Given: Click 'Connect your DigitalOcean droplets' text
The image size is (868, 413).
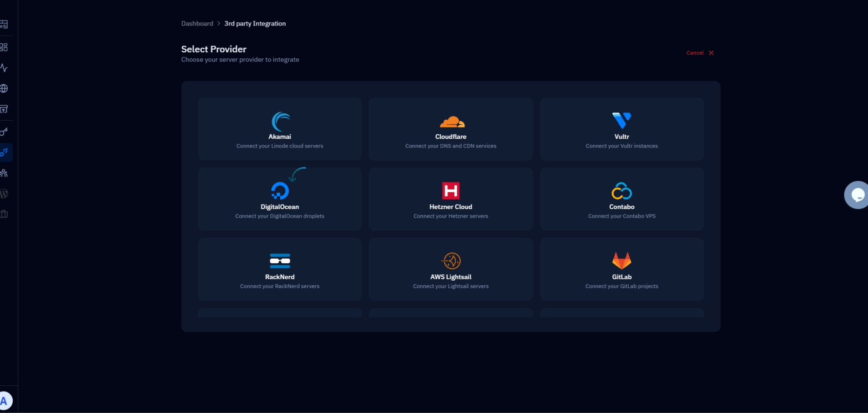Looking at the screenshot, I should point(280,216).
